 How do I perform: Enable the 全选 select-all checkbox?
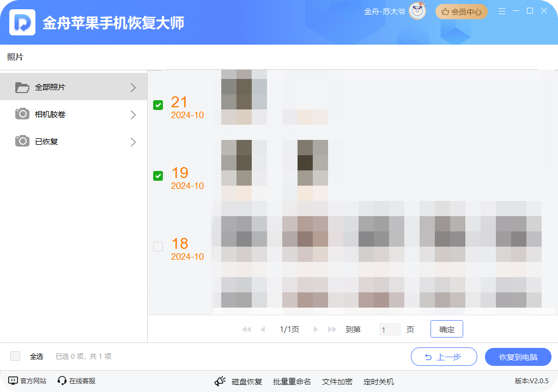pyautogui.click(x=15, y=356)
